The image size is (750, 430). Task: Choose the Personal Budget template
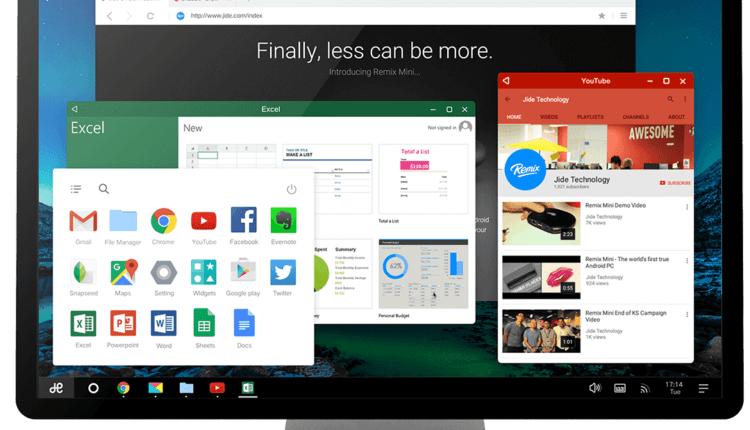(423, 274)
